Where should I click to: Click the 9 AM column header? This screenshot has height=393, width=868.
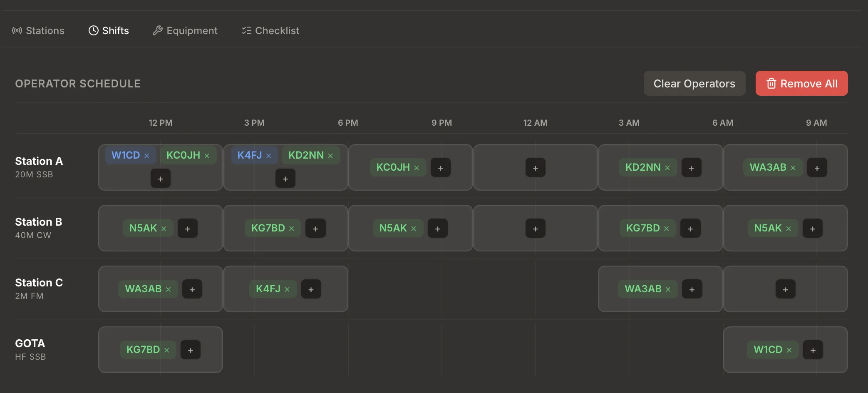point(816,123)
